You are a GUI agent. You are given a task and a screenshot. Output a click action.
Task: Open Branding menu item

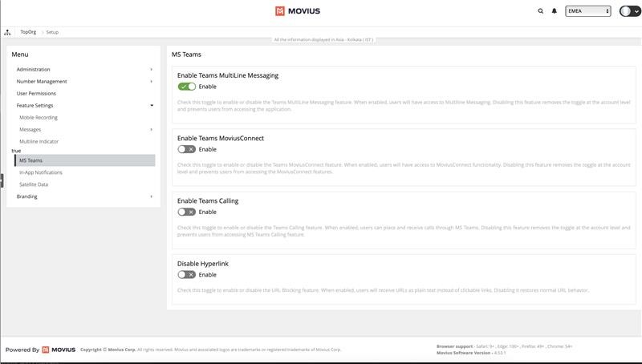point(26,196)
